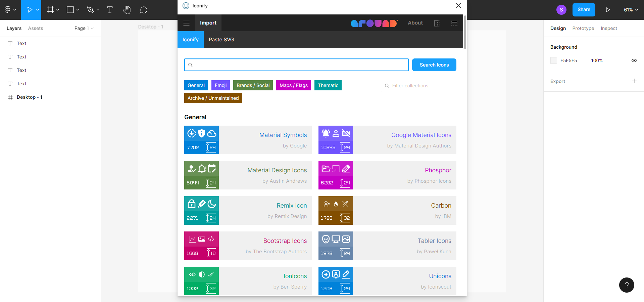The image size is (644, 302).
Task: Filter by Brands / Social category
Action: click(253, 85)
